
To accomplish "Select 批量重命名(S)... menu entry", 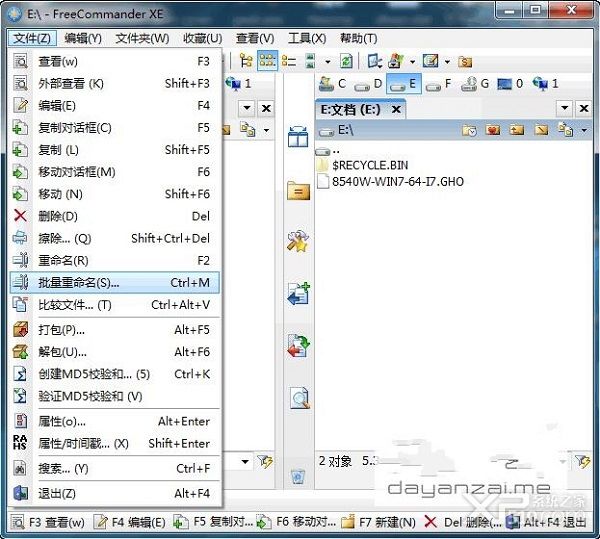I will tap(115, 283).
